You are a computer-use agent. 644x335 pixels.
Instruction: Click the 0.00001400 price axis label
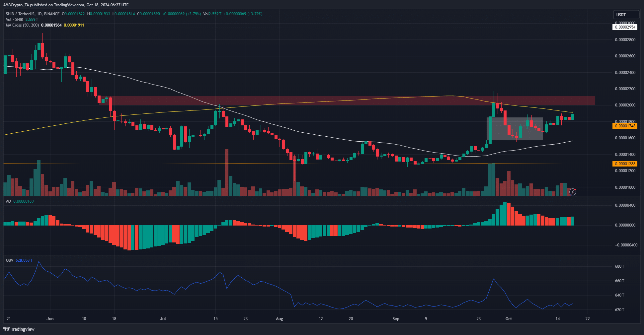point(625,155)
